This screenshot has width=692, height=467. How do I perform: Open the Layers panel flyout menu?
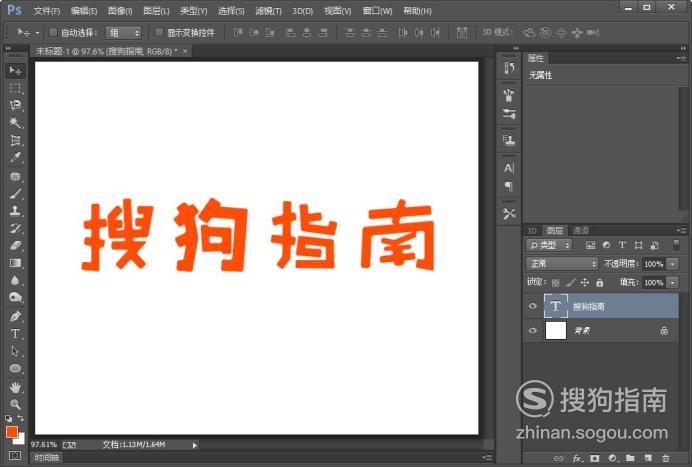pyautogui.click(x=681, y=230)
